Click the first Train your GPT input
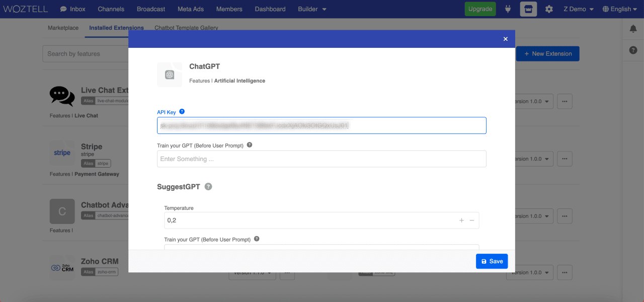This screenshot has height=302, width=644. (321, 159)
